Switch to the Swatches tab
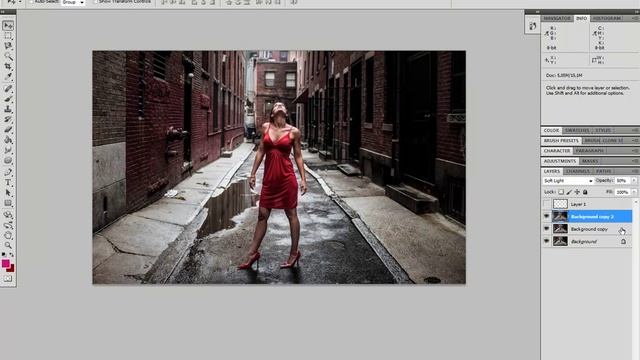This screenshot has width=640, height=360. [x=577, y=130]
